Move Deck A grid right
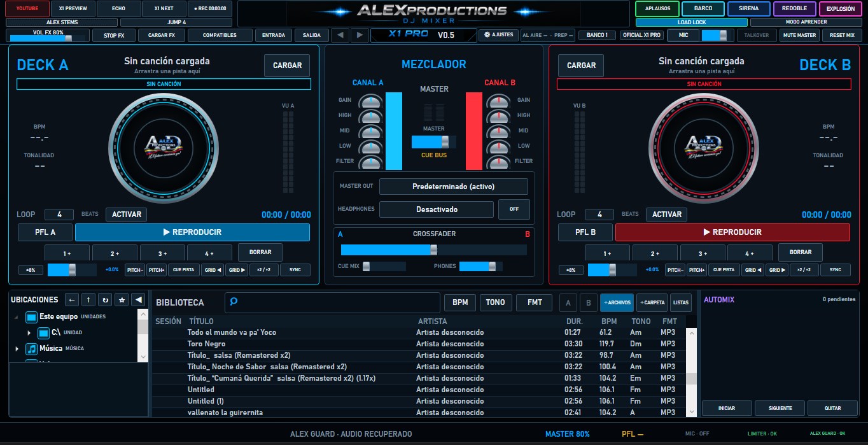Image resolution: width=868 pixels, height=445 pixels. [x=237, y=270]
